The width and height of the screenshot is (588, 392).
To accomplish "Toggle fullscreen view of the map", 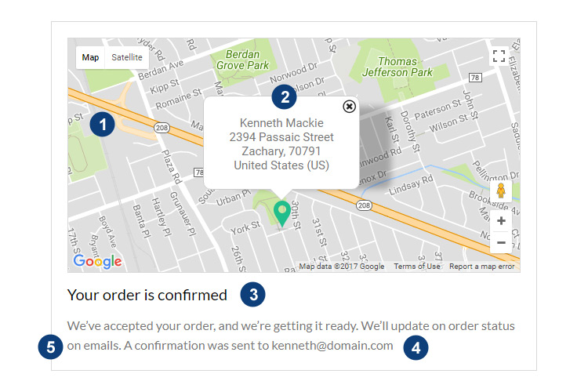I will point(499,56).
